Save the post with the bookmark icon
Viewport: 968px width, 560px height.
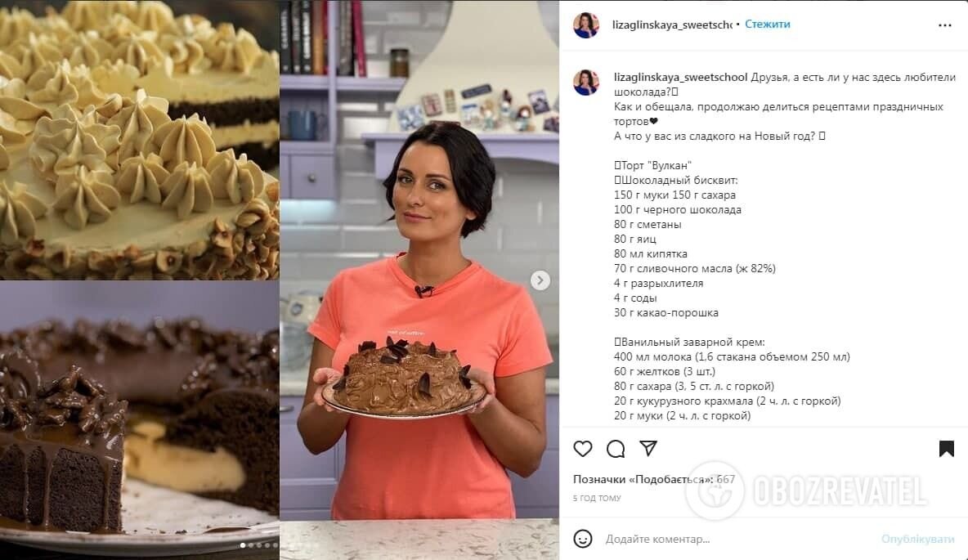click(947, 449)
